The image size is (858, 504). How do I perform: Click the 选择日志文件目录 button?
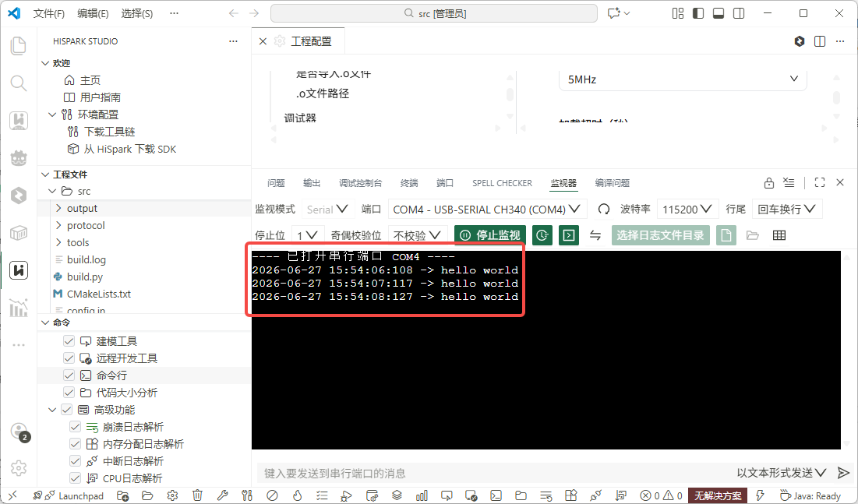click(661, 235)
